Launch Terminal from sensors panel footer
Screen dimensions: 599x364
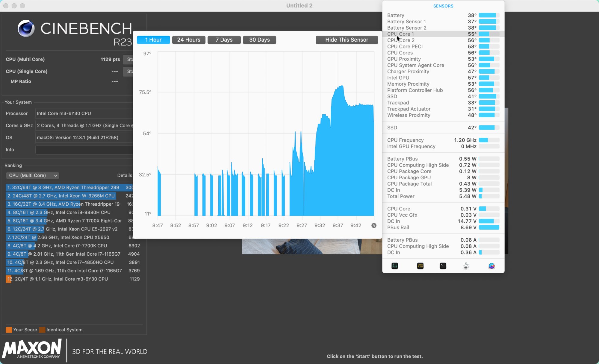click(443, 266)
